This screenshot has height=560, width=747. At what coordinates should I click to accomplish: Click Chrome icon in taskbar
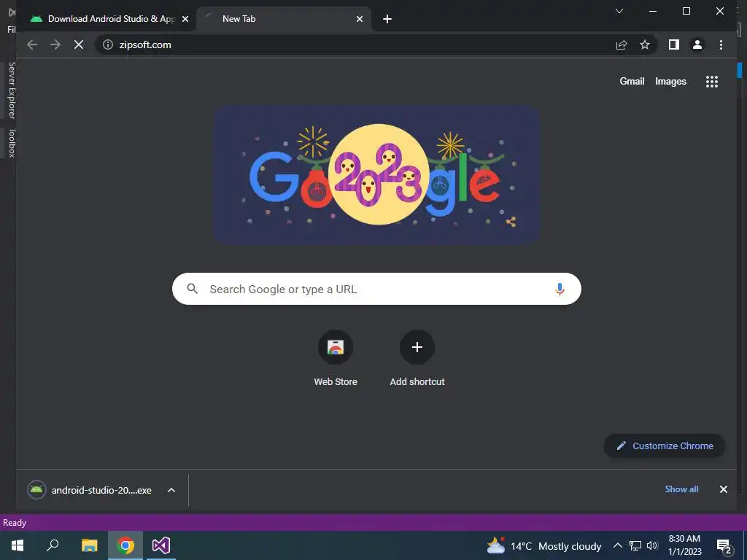125,545
